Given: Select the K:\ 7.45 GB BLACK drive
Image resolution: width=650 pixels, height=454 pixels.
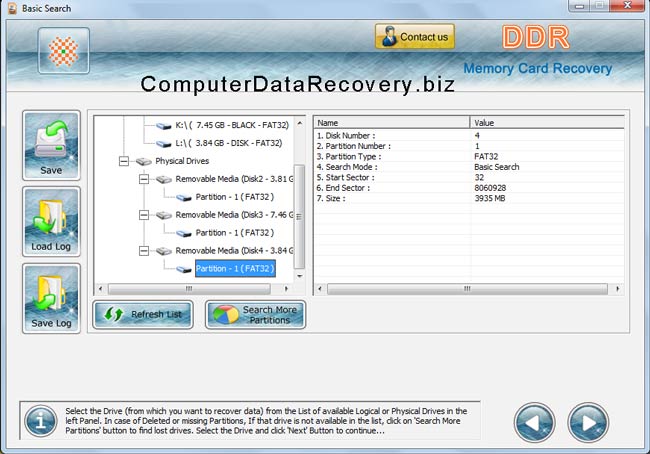Looking at the screenshot, I should coord(232,125).
